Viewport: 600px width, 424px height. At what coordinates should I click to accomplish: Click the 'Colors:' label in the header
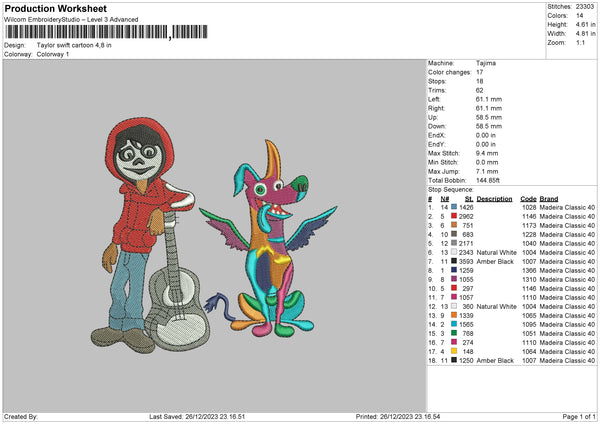(558, 16)
